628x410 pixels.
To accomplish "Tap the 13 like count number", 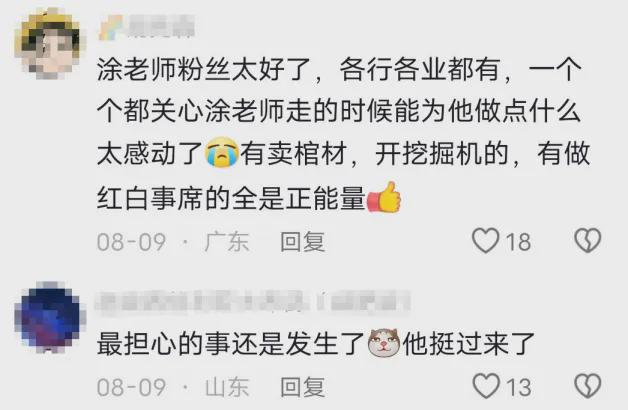I will pos(519,387).
